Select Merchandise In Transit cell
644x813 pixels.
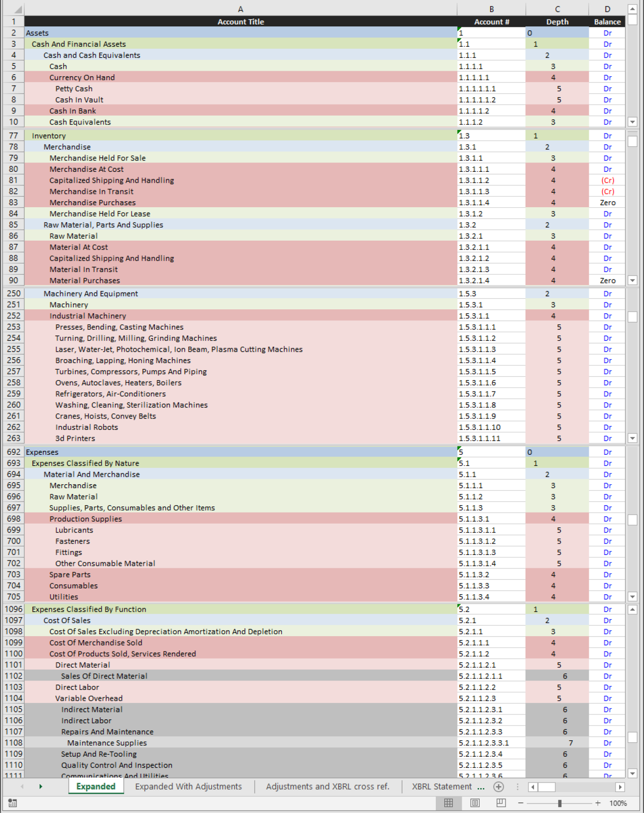241,191
